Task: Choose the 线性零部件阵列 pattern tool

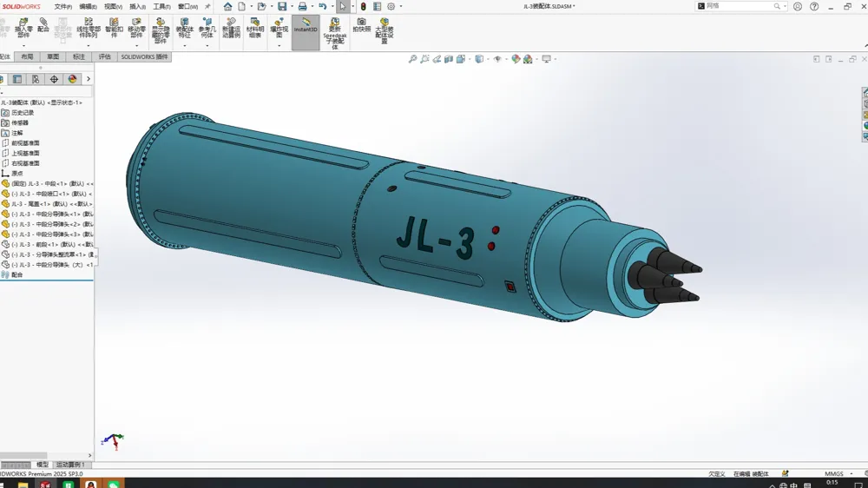Action: (88, 29)
